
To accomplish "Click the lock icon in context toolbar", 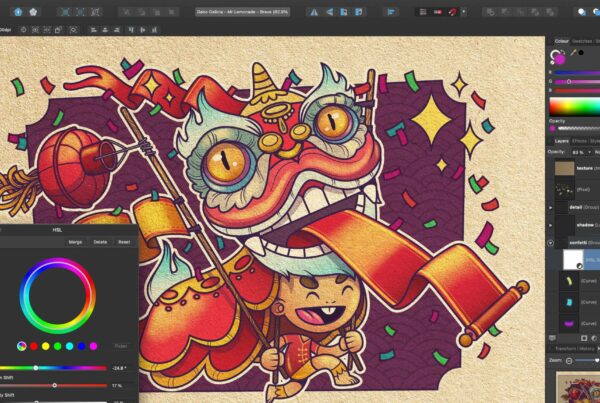I will [58, 29].
